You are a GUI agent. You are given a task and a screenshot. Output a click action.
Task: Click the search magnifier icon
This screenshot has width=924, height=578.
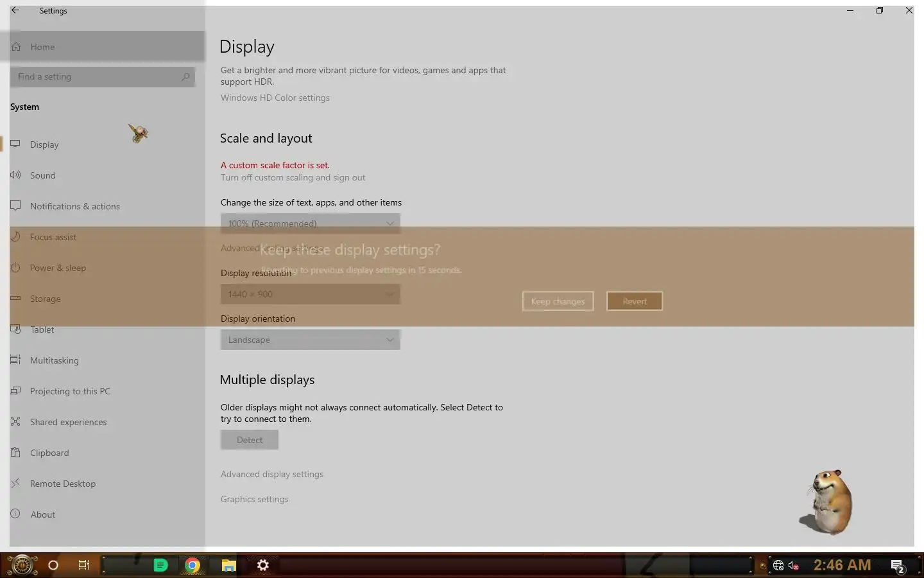[x=185, y=76]
